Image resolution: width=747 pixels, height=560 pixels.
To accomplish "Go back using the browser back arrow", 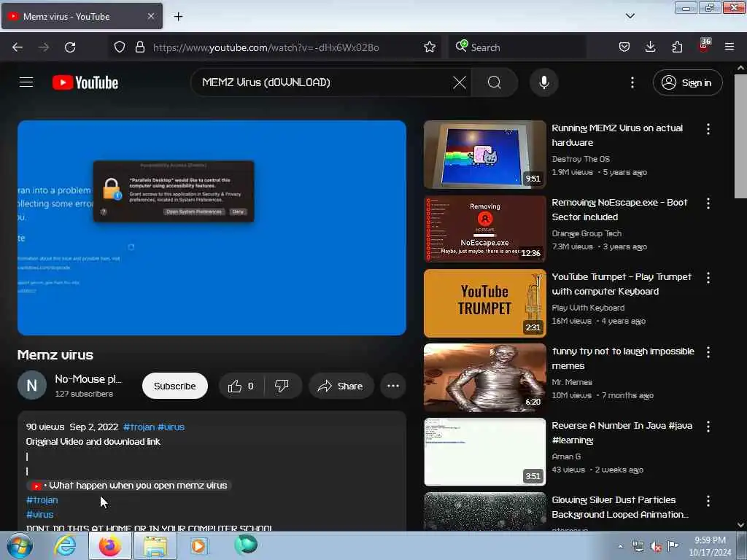I will 18,47.
